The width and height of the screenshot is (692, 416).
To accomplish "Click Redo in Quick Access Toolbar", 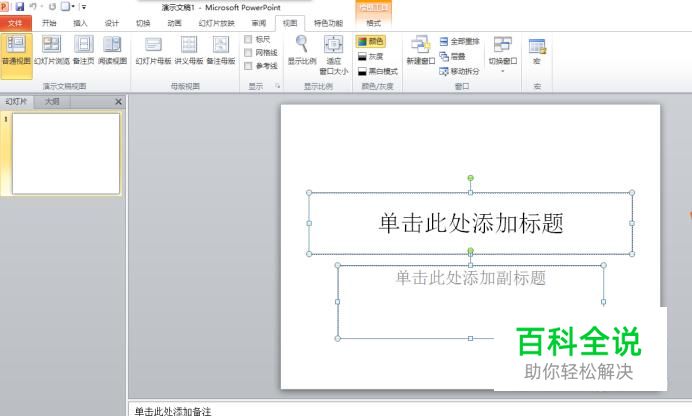I will pos(53,7).
